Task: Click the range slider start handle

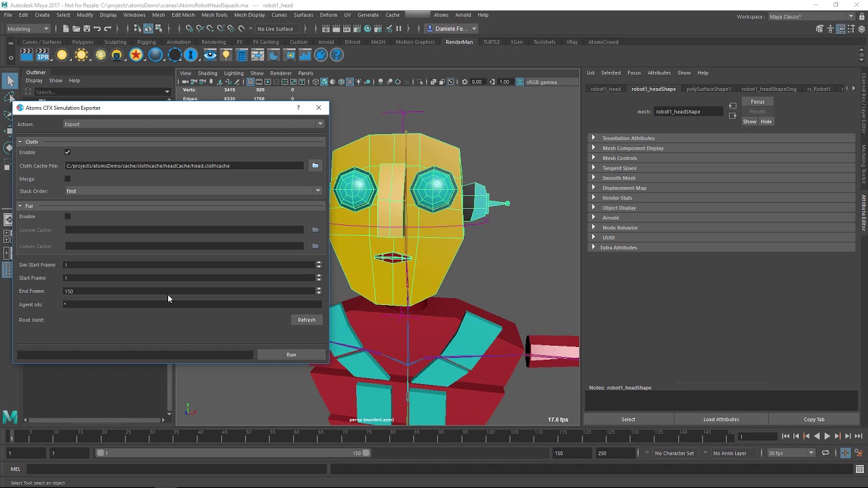Action: click(x=100, y=453)
